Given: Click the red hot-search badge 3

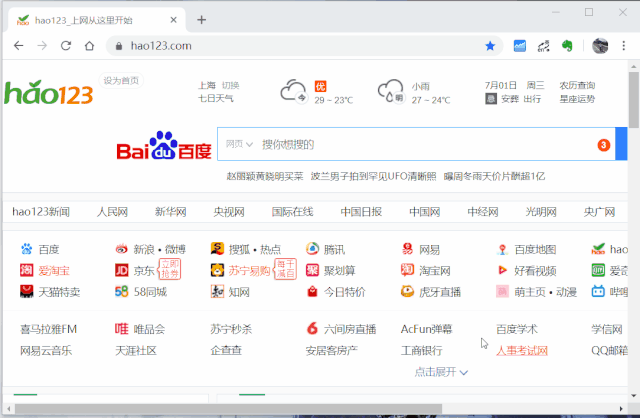Looking at the screenshot, I should click(x=604, y=145).
